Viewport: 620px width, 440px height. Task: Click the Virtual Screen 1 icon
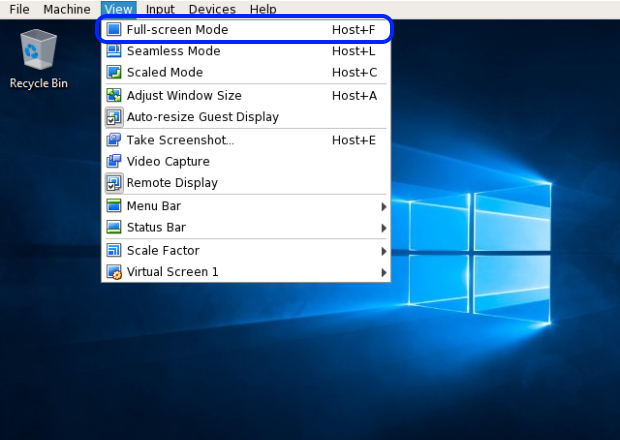point(114,272)
